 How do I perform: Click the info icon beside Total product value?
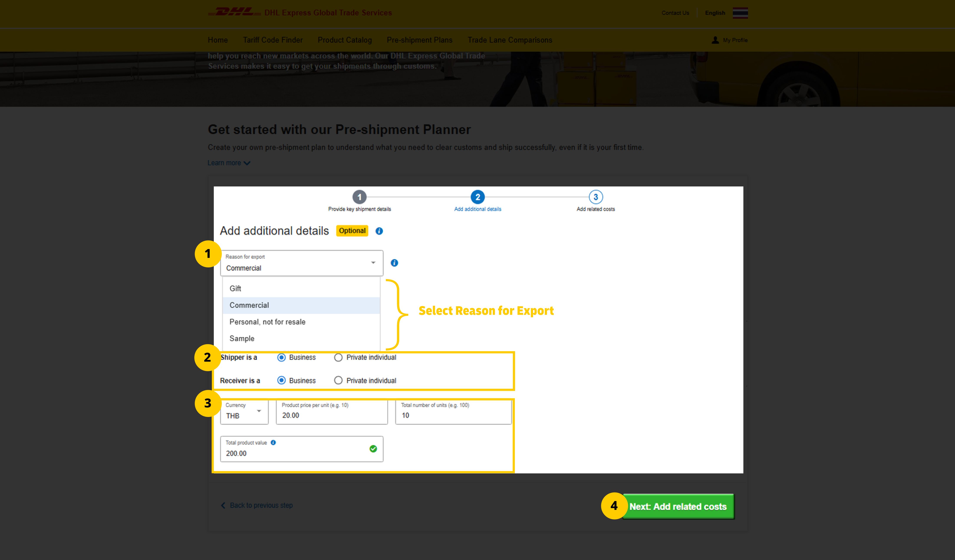coord(274,442)
